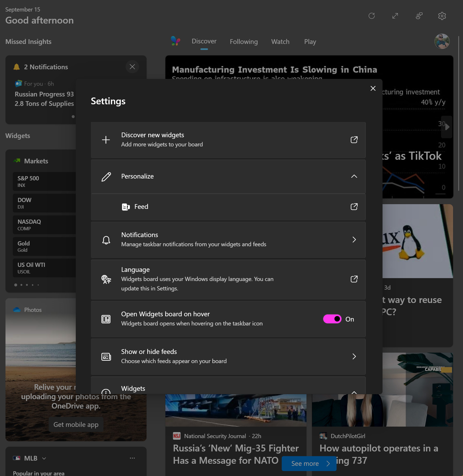The image size is (463, 476).
Task: Open Notifications settings chevron
Action: (x=354, y=240)
